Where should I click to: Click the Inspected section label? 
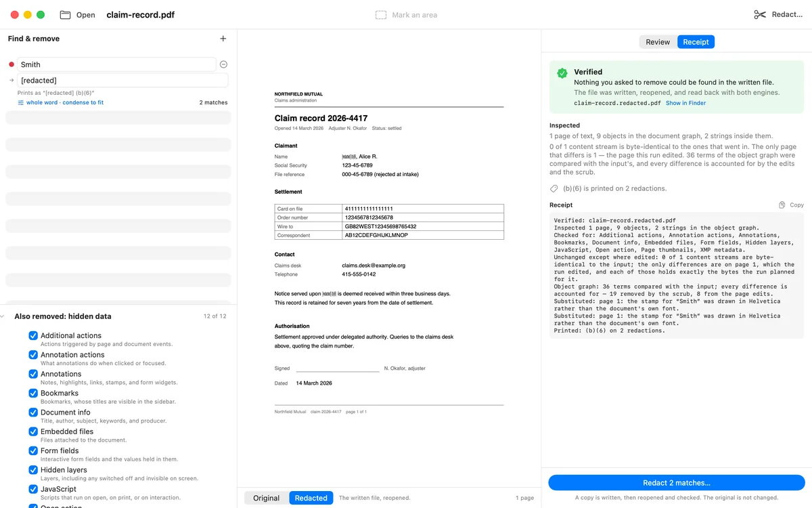tap(564, 125)
